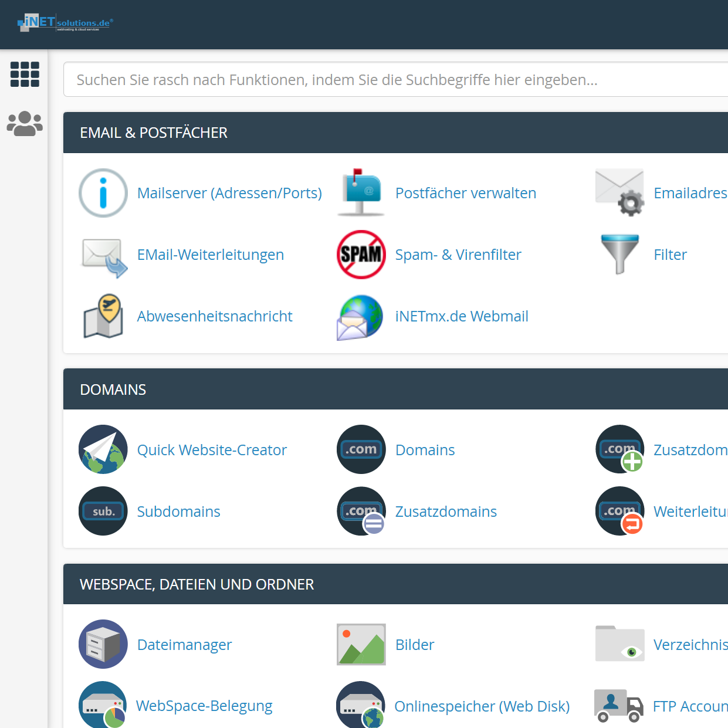
Task: Open the WebSpace-Belegung disk usage icon
Action: coord(103,705)
